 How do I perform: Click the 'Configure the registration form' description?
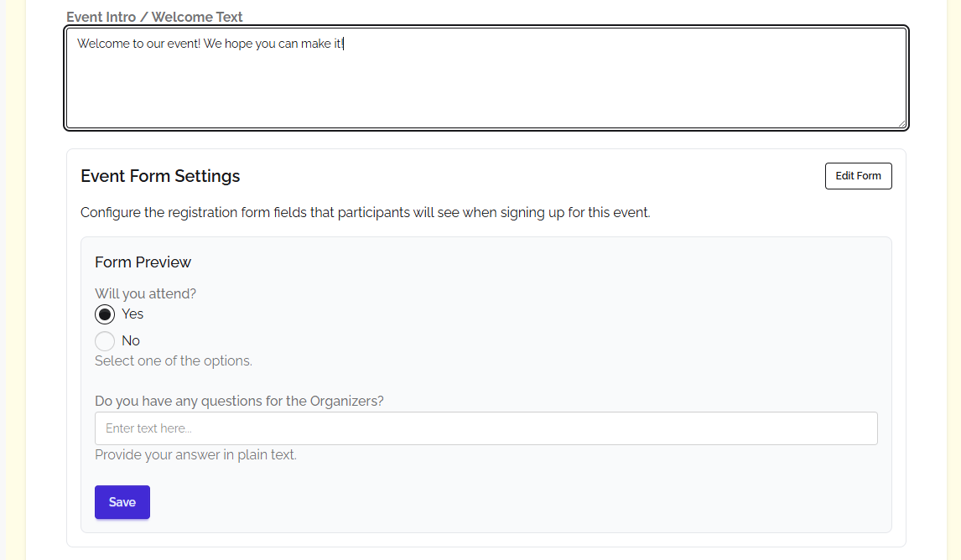(365, 213)
